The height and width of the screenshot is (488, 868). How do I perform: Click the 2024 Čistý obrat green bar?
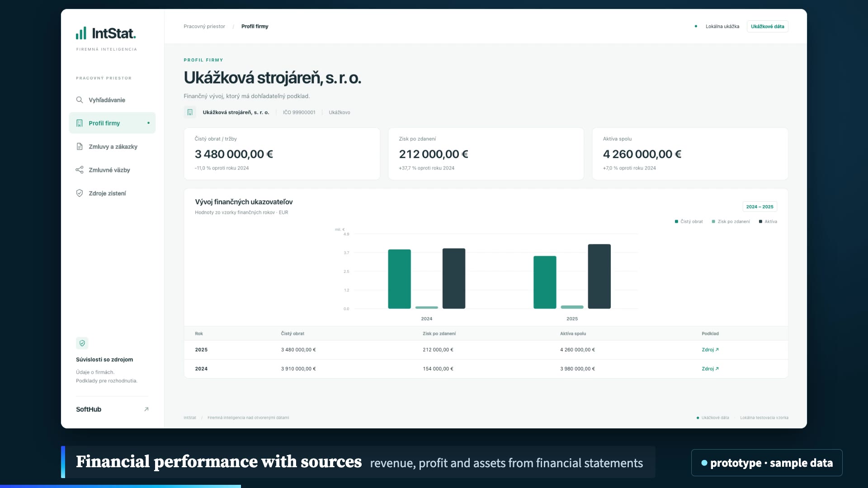pyautogui.click(x=400, y=279)
